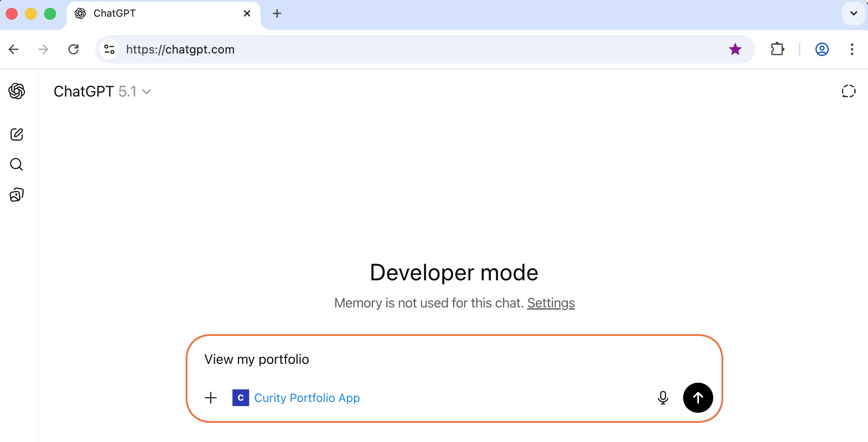Open site permissions in the address bar
868x442 pixels.
pos(109,49)
